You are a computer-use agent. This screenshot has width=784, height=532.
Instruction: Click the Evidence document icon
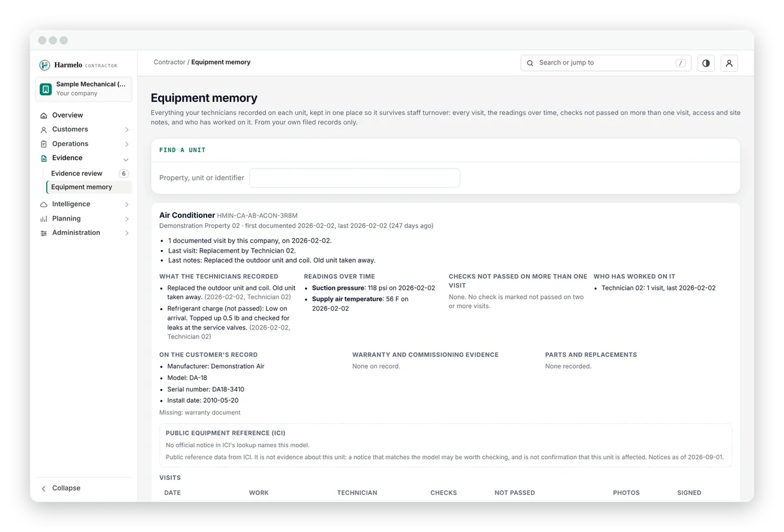point(44,158)
